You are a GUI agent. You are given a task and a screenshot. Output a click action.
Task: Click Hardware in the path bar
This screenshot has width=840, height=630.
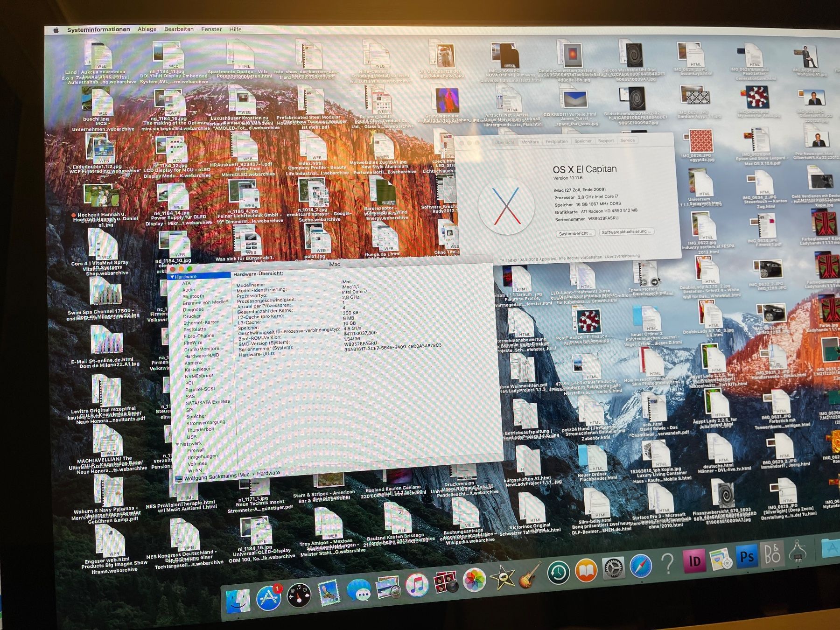(268, 473)
